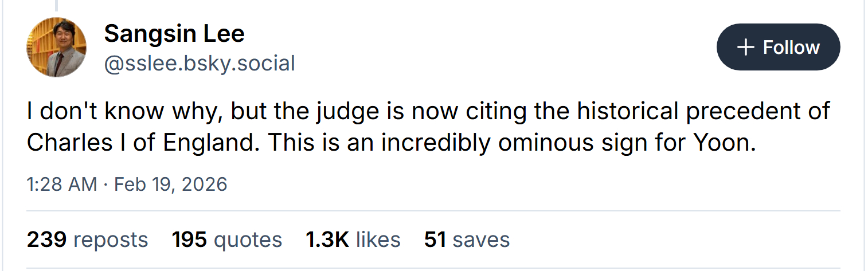
Task: Open the Sangsin Lee display name link
Action: (x=174, y=34)
